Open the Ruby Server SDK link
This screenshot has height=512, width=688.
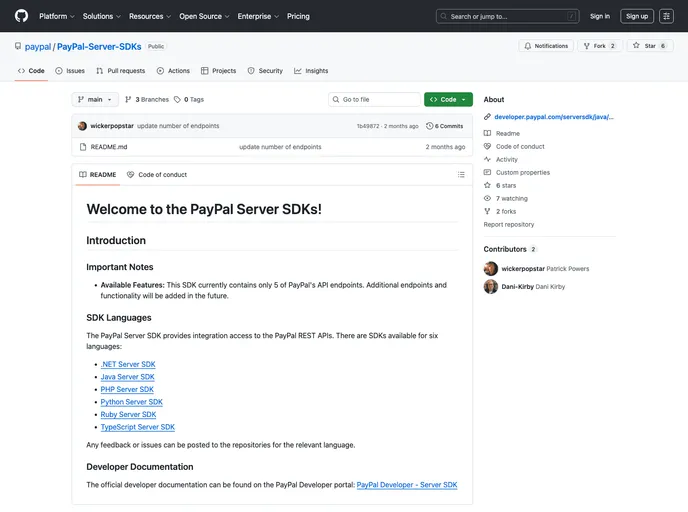tap(128, 414)
